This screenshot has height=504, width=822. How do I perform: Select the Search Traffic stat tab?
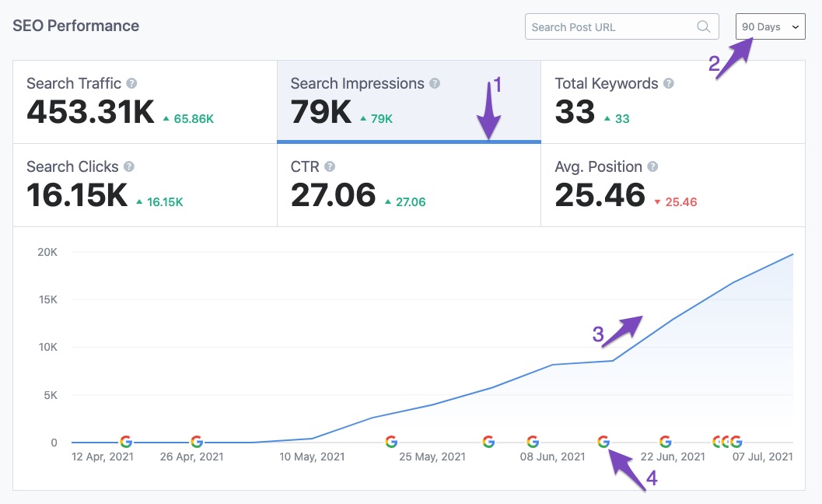pos(145,102)
